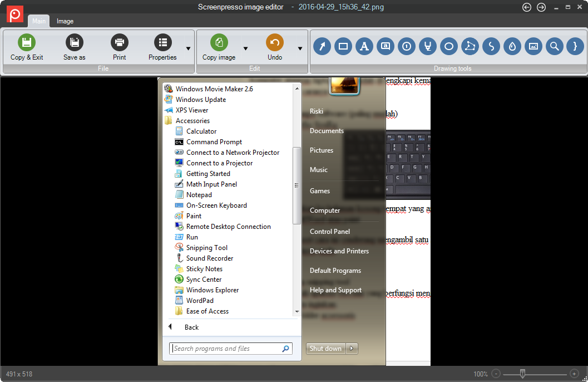The height and width of the screenshot is (382, 588).
Task: Click the WordPad entry
Action: (200, 301)
